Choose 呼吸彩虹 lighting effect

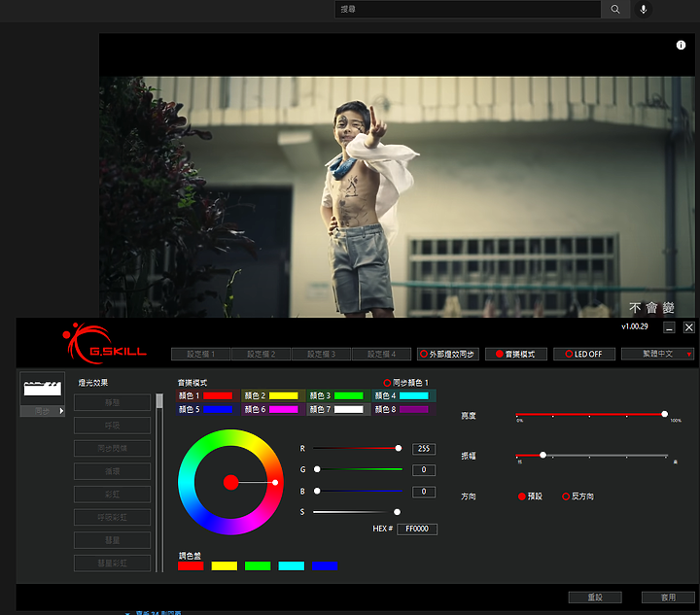point(112,517)
